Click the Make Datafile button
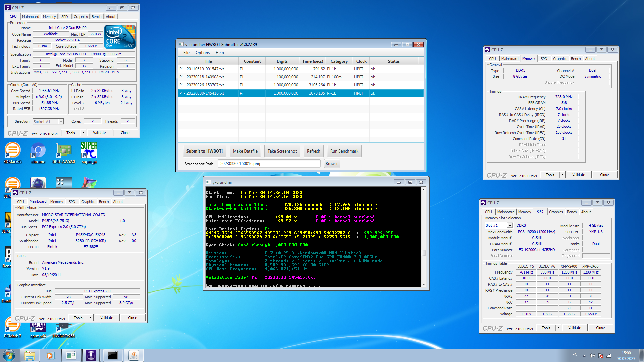Viewport: 644px width, 362px height. [x=245, y=151]
